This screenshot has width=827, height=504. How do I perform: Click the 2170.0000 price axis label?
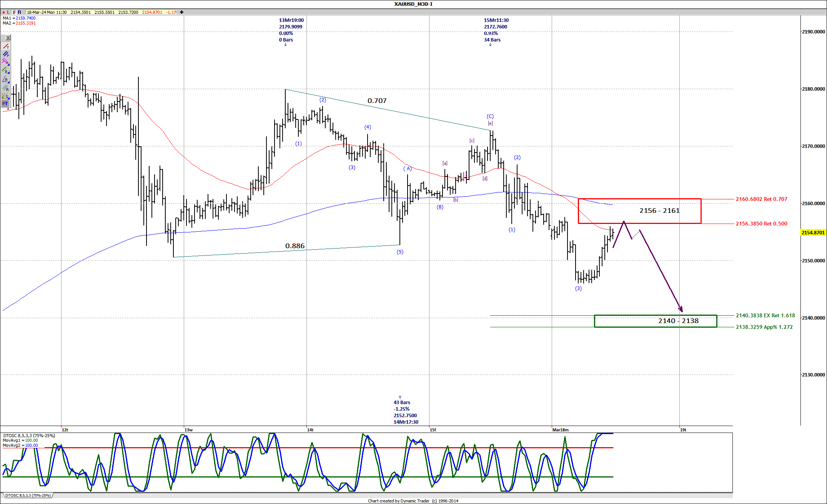(813, 146)
